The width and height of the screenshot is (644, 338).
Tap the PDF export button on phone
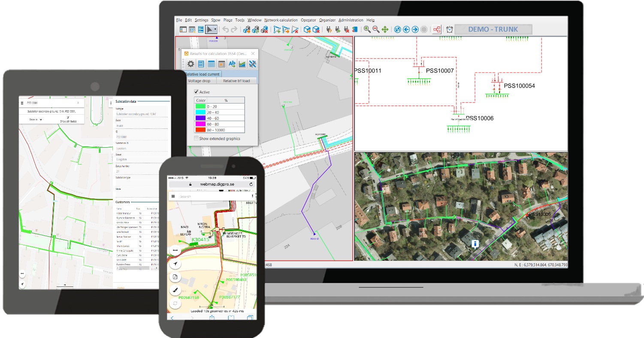coord(175,277)
